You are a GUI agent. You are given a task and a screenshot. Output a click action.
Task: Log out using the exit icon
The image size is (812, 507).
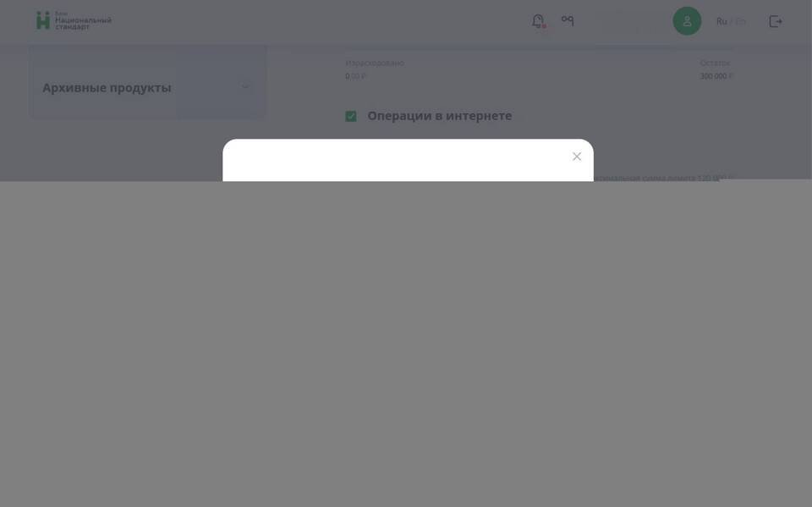(x=776, y=21)
